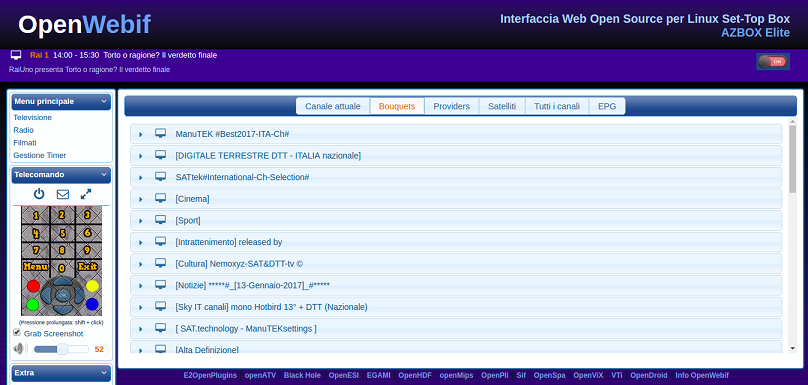Click the speaker mute volume icon
This screenshot has height=385, width=808.
(x=20, y=349)
